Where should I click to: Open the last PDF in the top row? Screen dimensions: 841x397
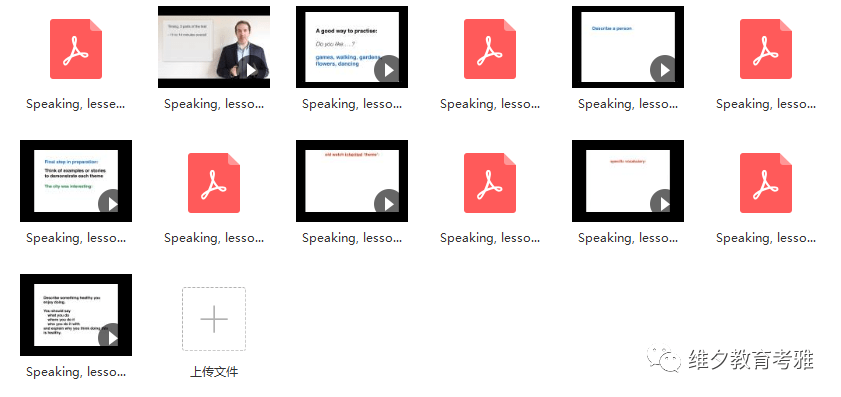(766, 49)
